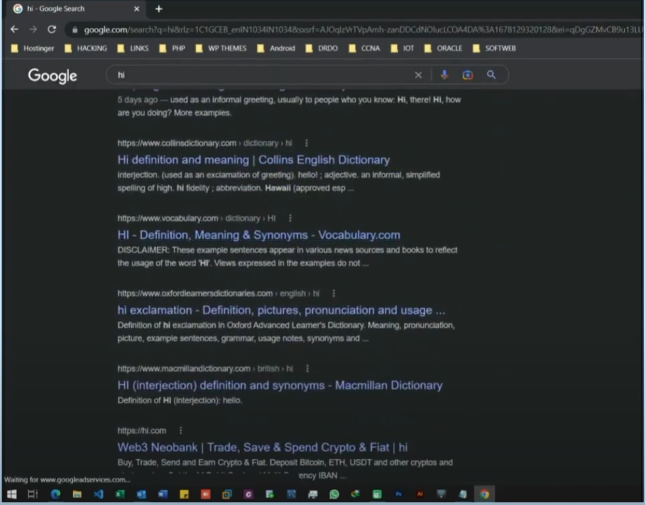Open more options for collinsdictionary.com result

(306, 143)
